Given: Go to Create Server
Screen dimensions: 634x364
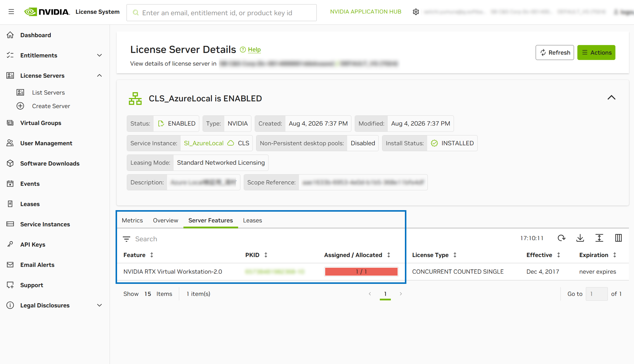Looking at the screenshot, I should click(x=51, y=106).
